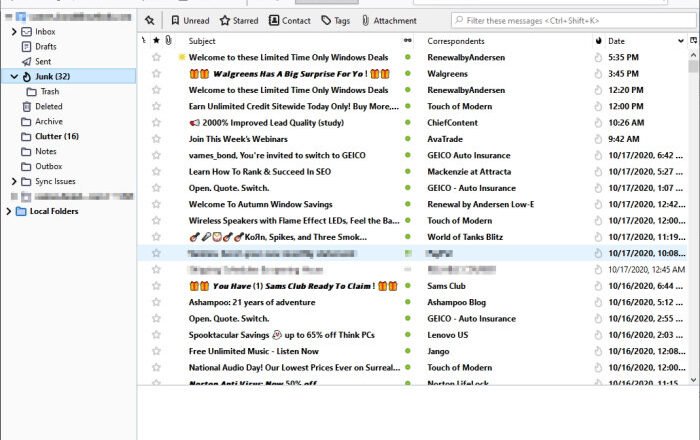Image resolution: width=700 pixels, height=440 pixels.
Task: Click the Drafts folder page icon
Action: point(26,46)
